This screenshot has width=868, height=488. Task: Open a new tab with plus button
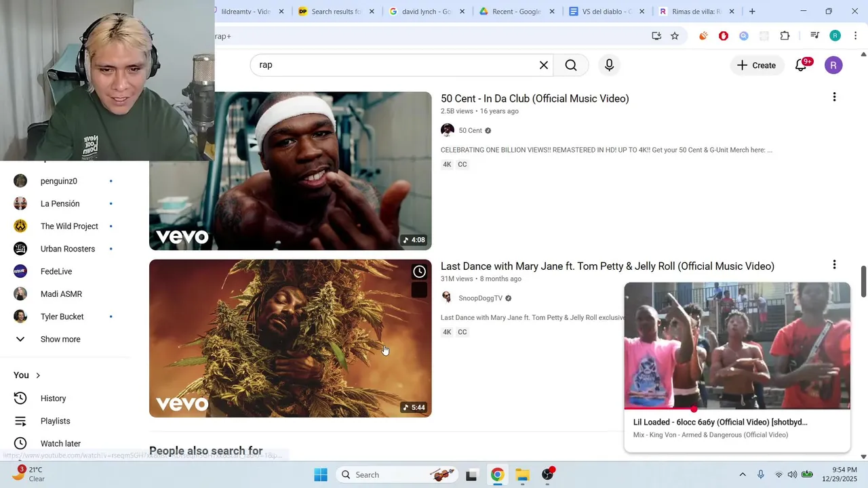pyautogui.click(x=752, y=12)
